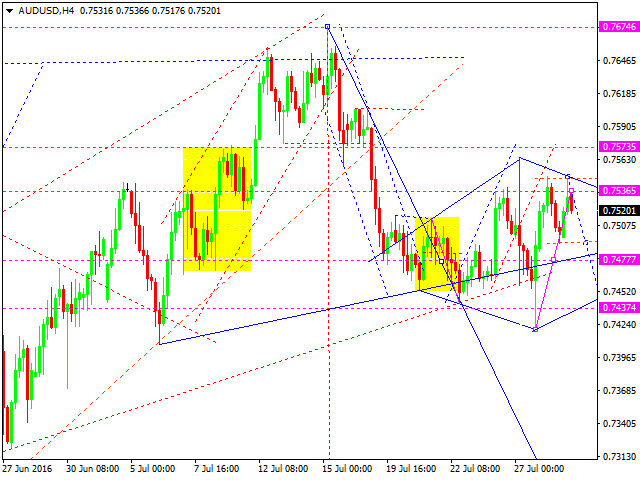Click the 0.74520 price scale value

(x=619, y=292)
